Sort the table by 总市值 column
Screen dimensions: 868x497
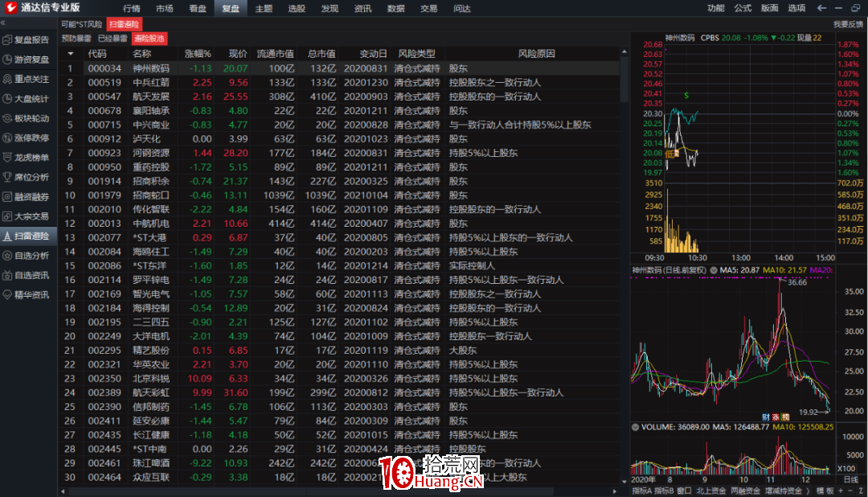321,54
